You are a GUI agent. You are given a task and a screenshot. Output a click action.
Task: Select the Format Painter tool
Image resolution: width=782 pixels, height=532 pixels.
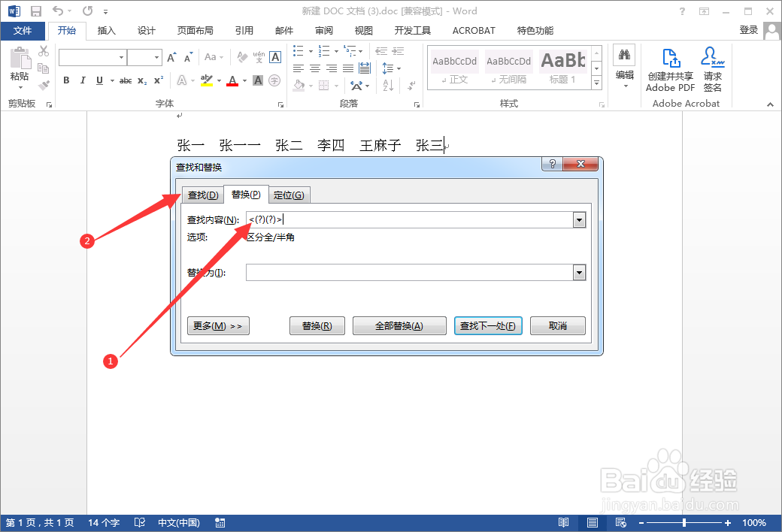pos(43,85)
